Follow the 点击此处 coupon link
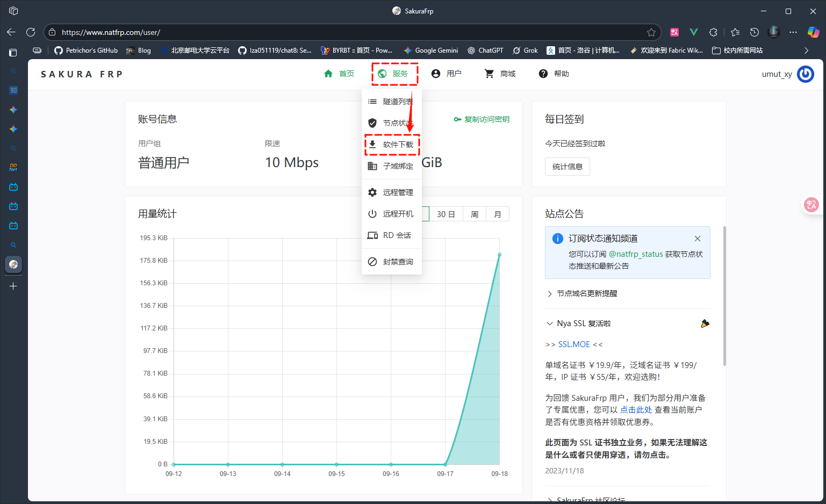 tap(636, 409)
